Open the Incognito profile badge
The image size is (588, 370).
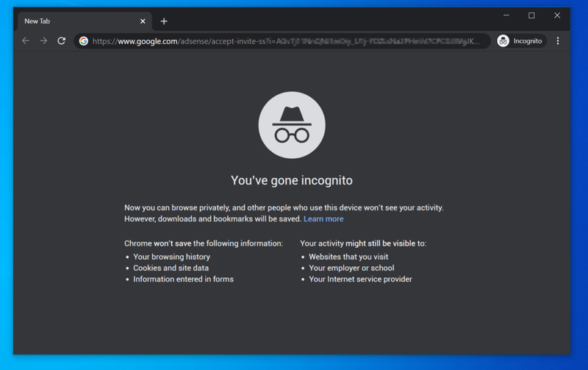click(520, 41)
